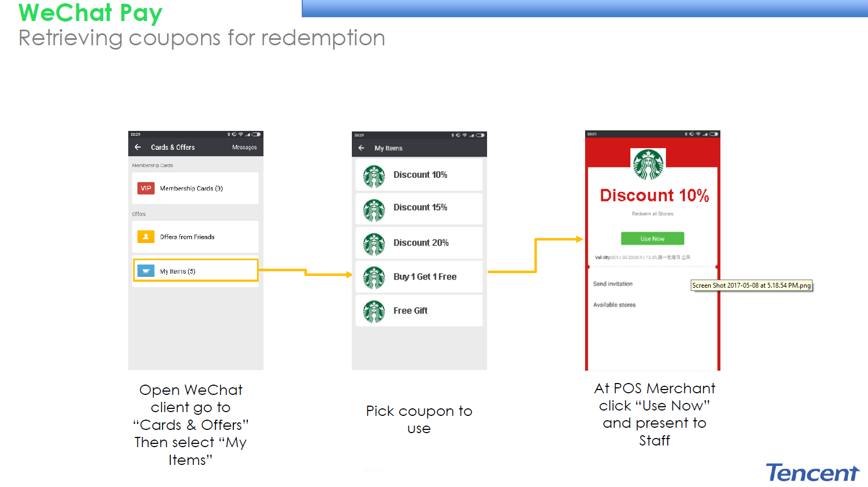Tap the blue My Items icon
This screenshot has width=868, height=487.
[146, 271]
